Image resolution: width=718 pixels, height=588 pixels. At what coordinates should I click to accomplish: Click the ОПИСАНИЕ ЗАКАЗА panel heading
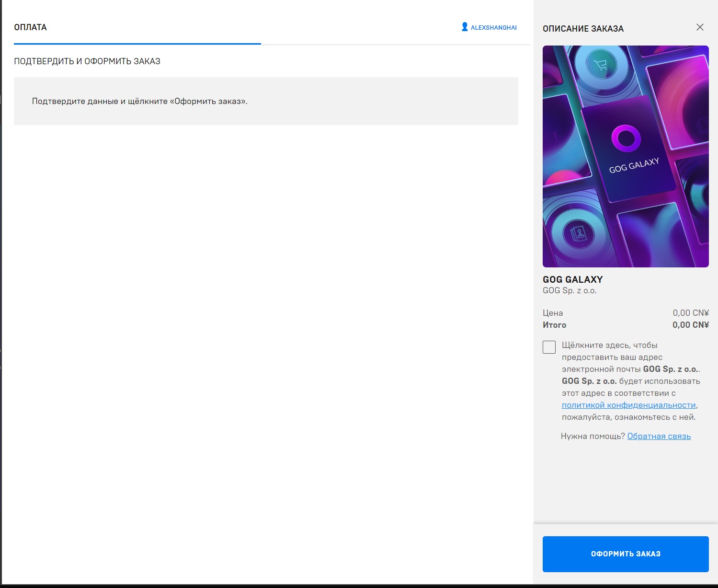coord(583,29)
